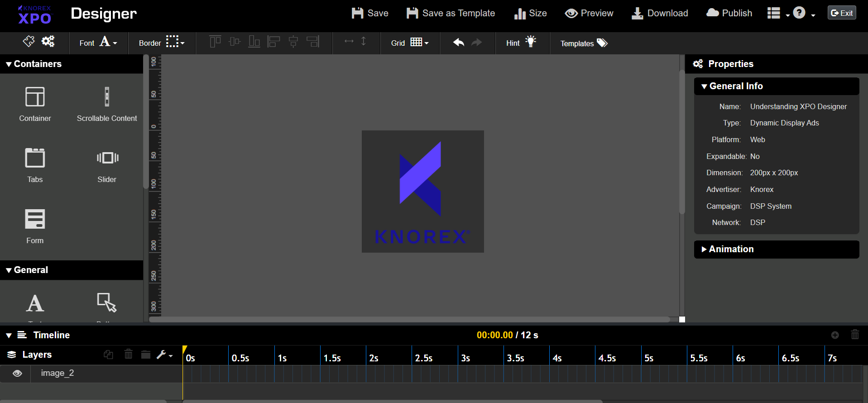
Task: Click the align vertical center icon
Action: coord(235,42)
